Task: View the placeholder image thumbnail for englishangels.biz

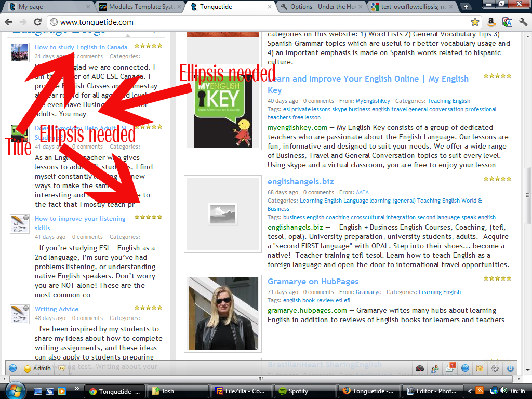Action: 223,214
